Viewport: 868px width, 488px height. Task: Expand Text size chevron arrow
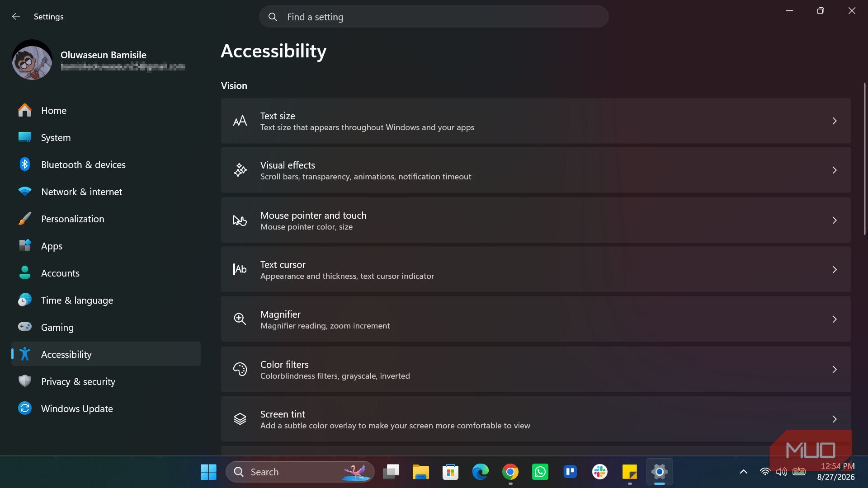tap(835, 121)
